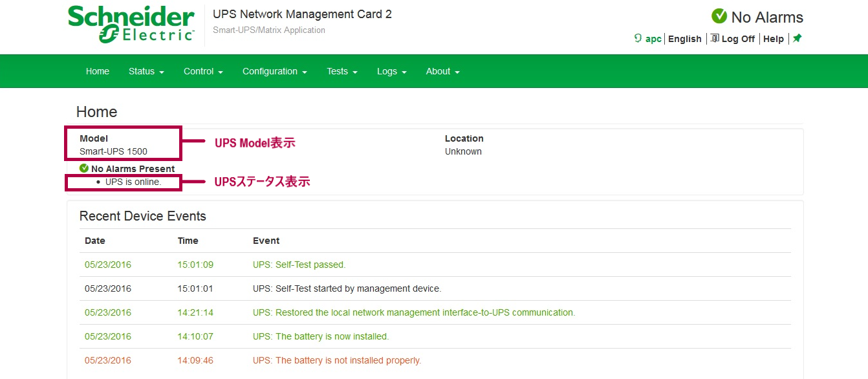The image size is (868, 379).
Task: Click the apc user link
Action: click(x=653, y=39)
